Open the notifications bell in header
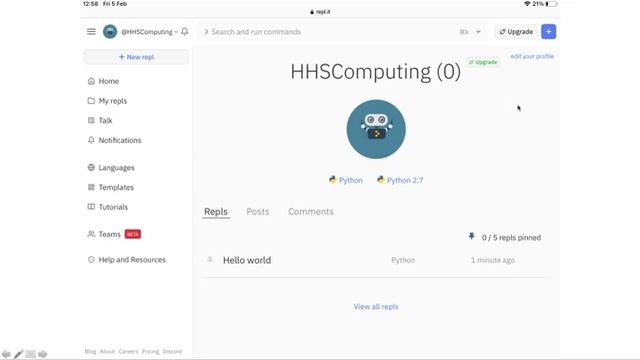Image resolution: width=640 pixels, height=360 pixels. 184,31
